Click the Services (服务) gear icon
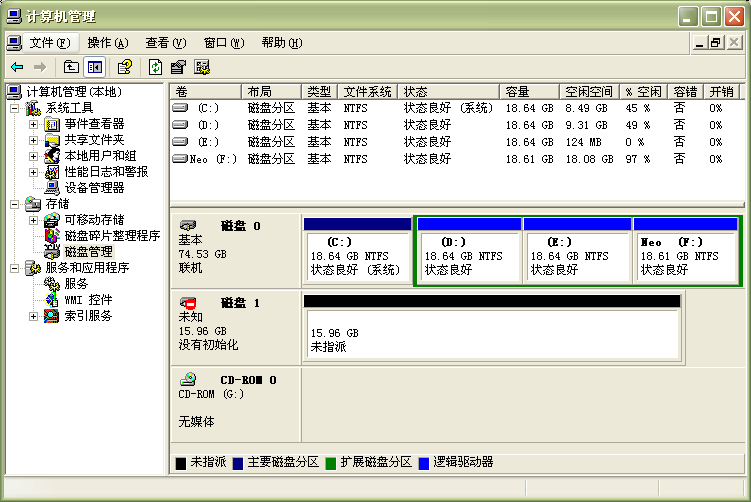This screenshot has height=502, width=751. coord(52,284)
